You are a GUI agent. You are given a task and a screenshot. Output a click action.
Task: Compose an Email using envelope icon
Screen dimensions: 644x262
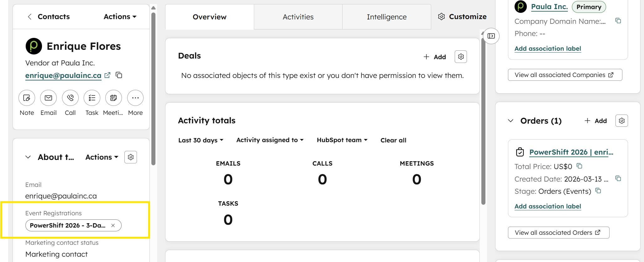pos(48,98)
